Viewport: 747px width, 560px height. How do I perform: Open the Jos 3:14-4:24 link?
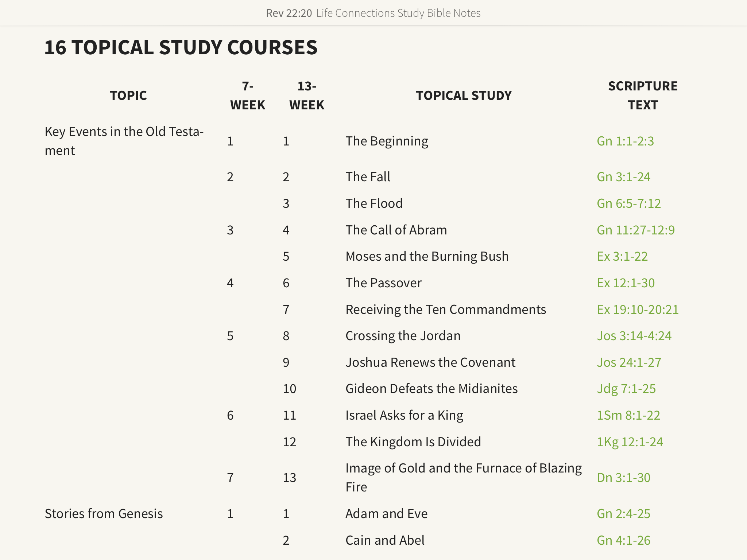pyautogui.click(x=634, y=336)
